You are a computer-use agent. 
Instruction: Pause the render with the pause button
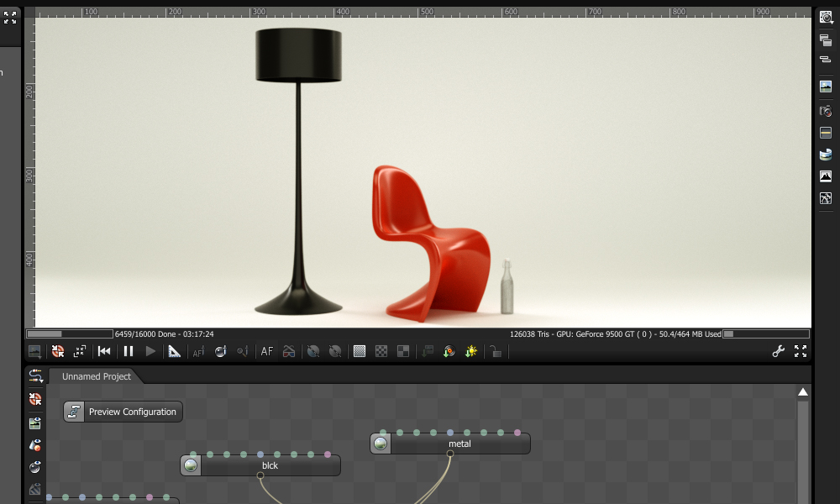(128, 351)
